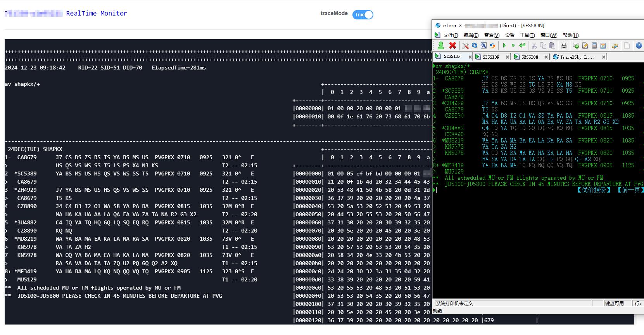Screen dimensions: 644x335
Task: Click the blue help question mark icon
Action: pos(639,46)
